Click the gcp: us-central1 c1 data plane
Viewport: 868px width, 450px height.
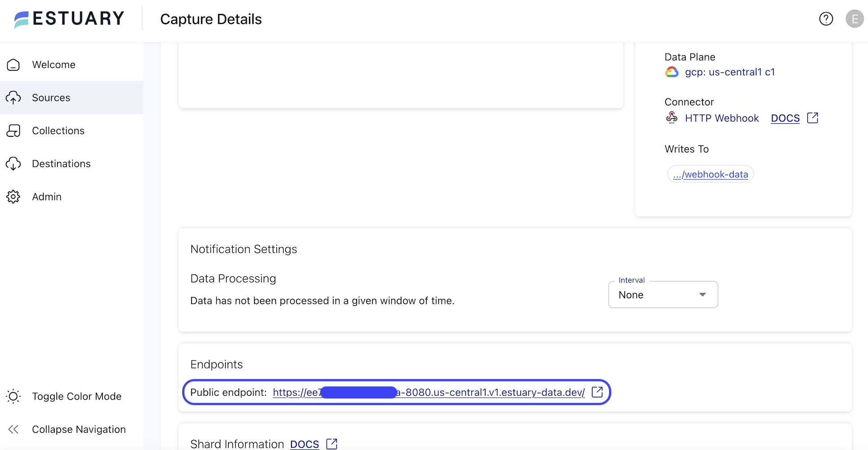(729, 72)
